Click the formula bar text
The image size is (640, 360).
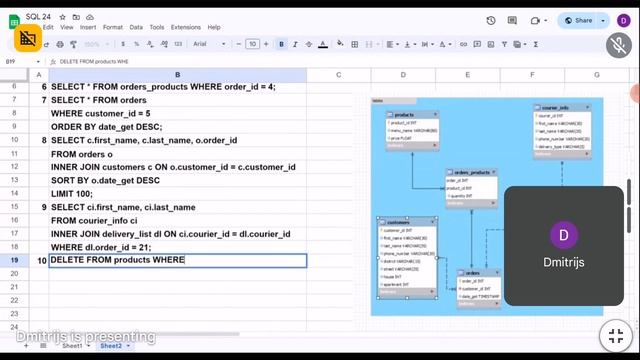coord(94,62)
